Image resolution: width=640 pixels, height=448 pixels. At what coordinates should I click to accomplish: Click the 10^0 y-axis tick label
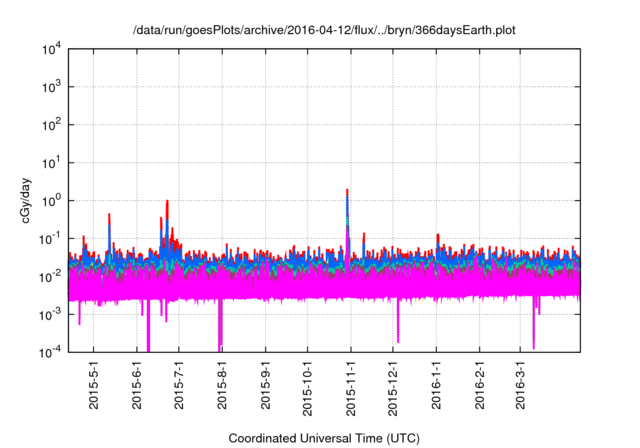click(x=51, y=200)
